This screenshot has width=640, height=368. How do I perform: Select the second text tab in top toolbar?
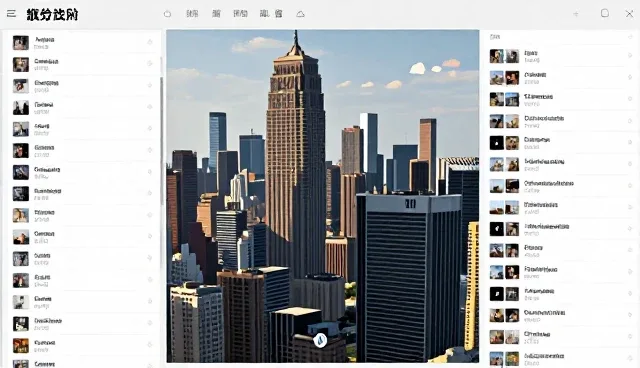[216, 14]
